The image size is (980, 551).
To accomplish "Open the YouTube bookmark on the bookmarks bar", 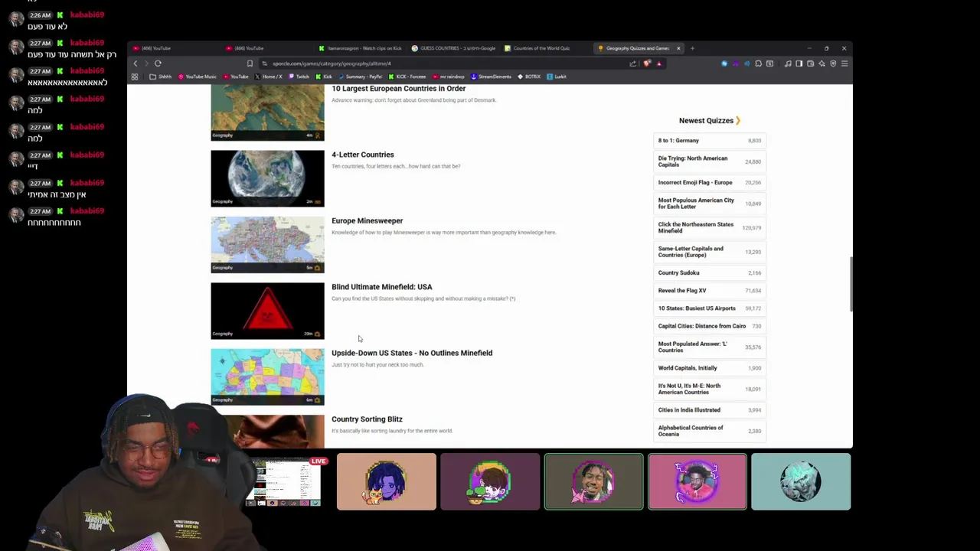I will click(236, 77).
